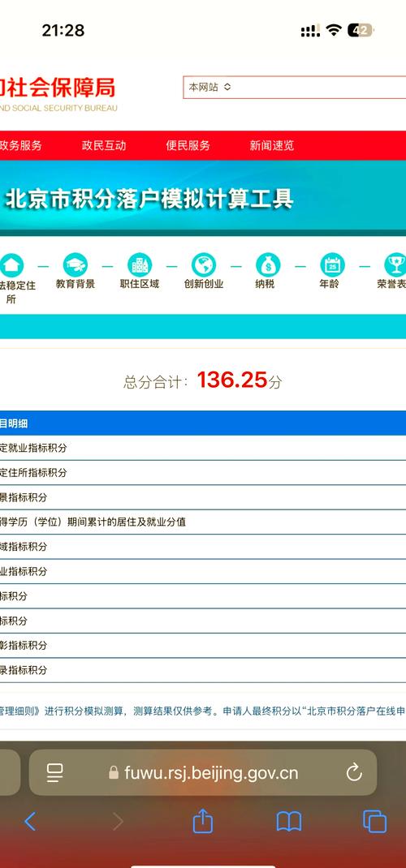406x868 pixels.
Task: Tap the stable residence house icon
Action: tap(11, 265)
